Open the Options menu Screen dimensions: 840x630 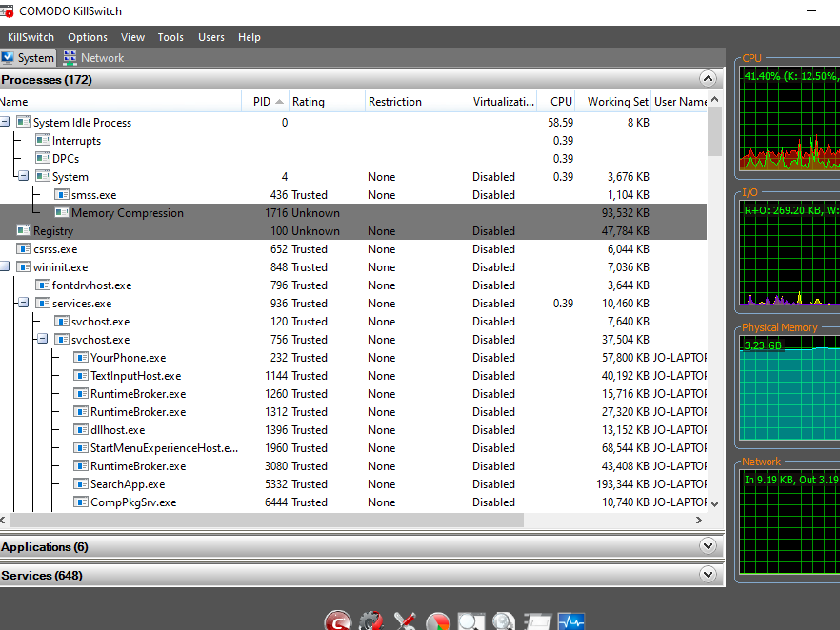tap(88, 37)
